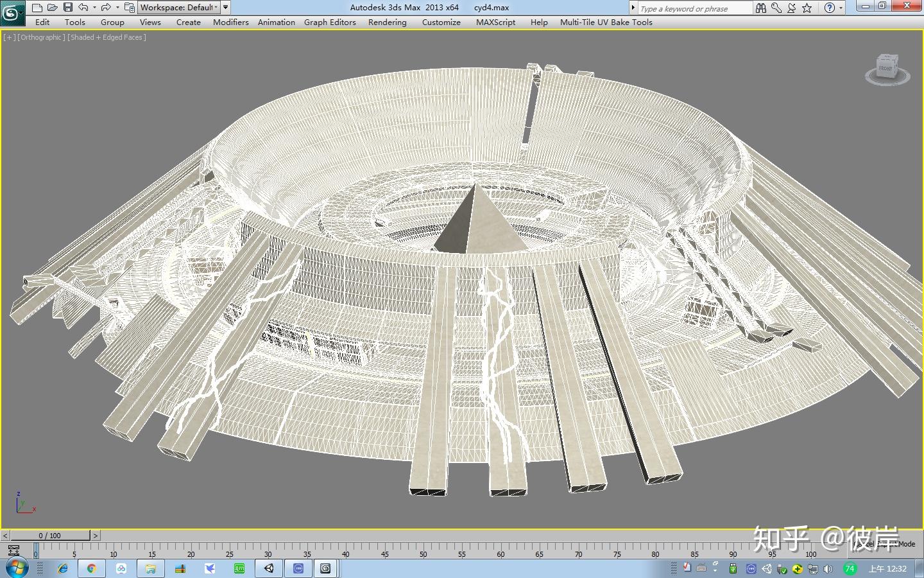The width and height of the screenshot is (924, 578).
Task: Open the Create menu
Action: click(x=189, y=22)
